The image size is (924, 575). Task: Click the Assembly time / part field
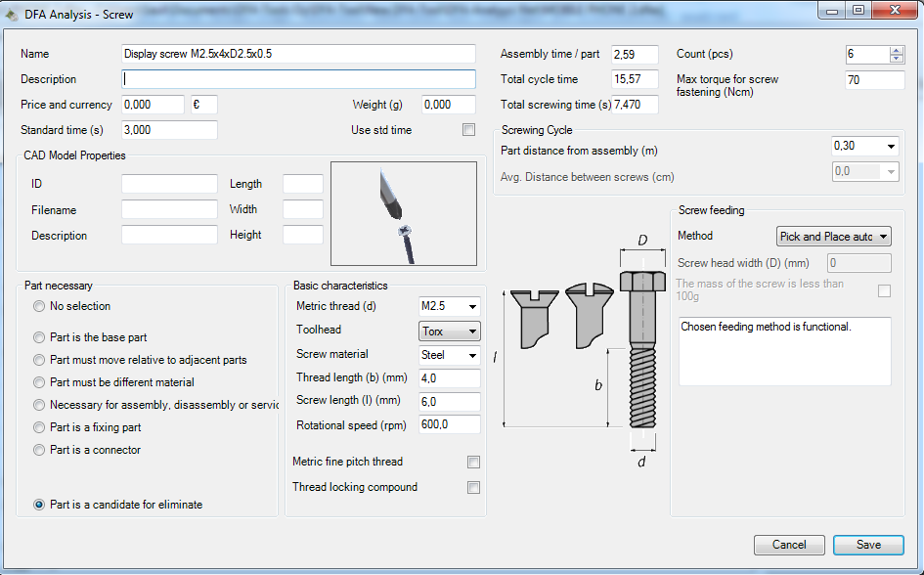coord(635,54)
